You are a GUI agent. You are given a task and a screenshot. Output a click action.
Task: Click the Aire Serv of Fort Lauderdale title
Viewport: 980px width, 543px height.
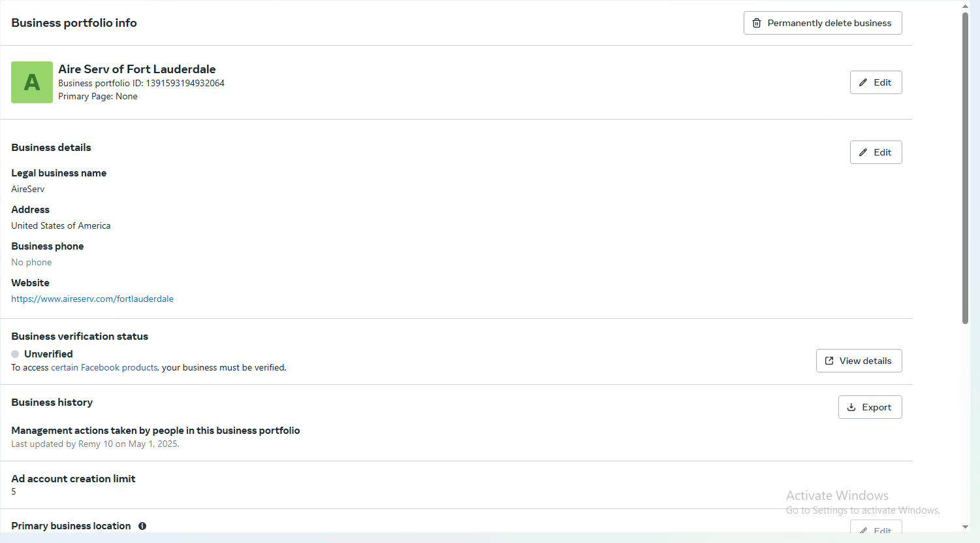pyautogui.click(x=137, y=69)
